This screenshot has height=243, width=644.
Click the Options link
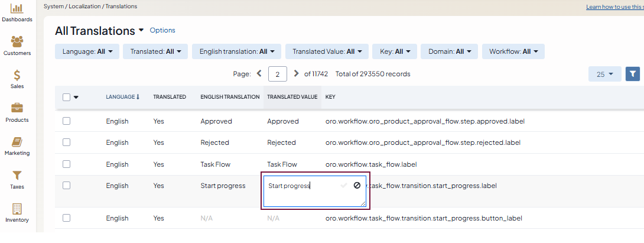162,30
